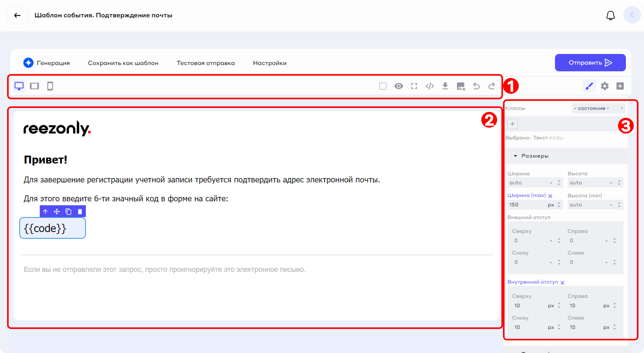The image size is (644, 353).
Task: Duplicate the selected code block
Action: [68, 212]
